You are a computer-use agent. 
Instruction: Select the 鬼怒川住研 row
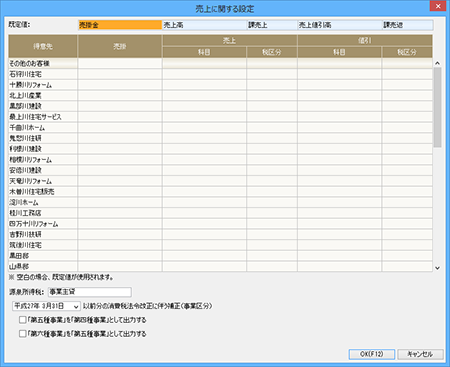click(220, 138)
